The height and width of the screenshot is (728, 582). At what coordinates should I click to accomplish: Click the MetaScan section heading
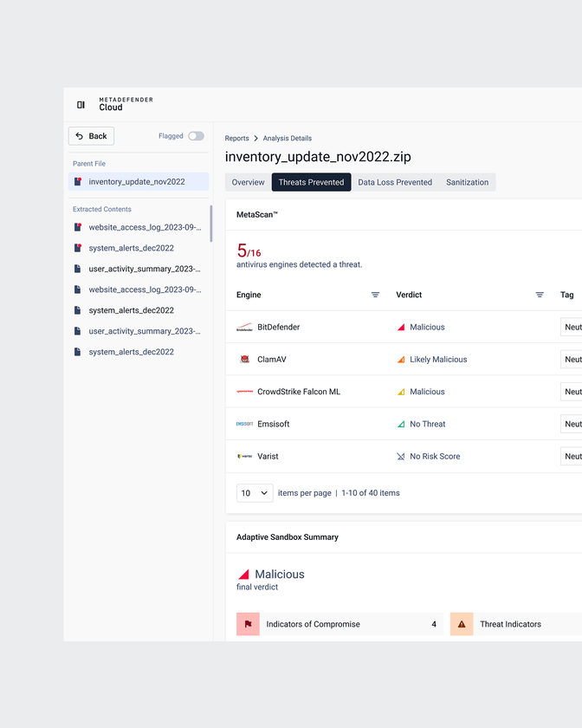256,215
